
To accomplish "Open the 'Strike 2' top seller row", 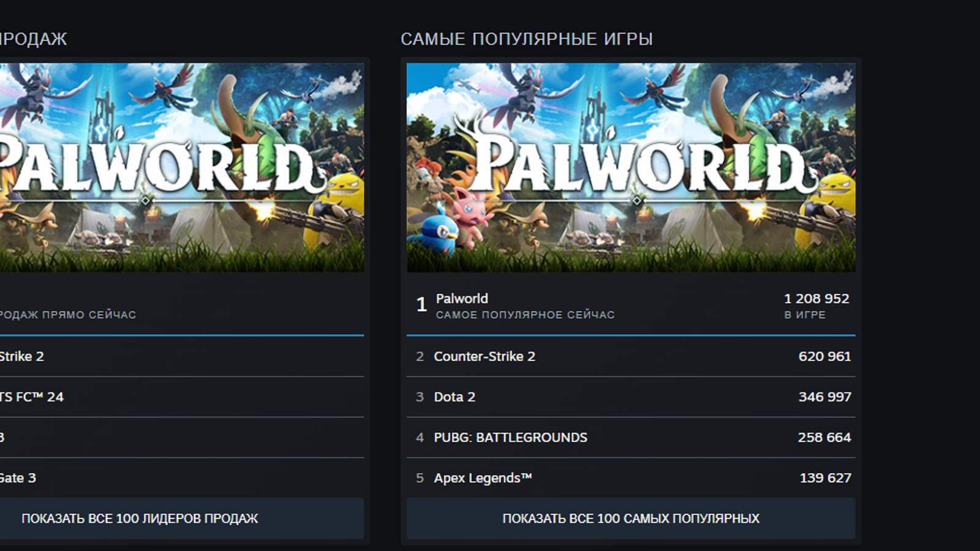I will pyautogui.click(x=182, y=356).
